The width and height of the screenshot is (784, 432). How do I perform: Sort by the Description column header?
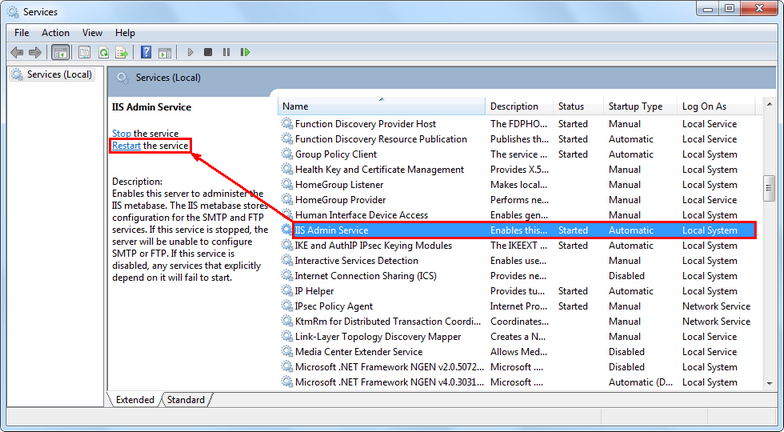[519, 106]
